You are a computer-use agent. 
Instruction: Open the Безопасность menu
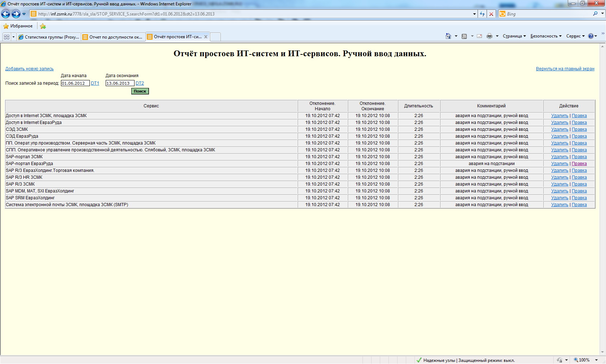[546, 36]
